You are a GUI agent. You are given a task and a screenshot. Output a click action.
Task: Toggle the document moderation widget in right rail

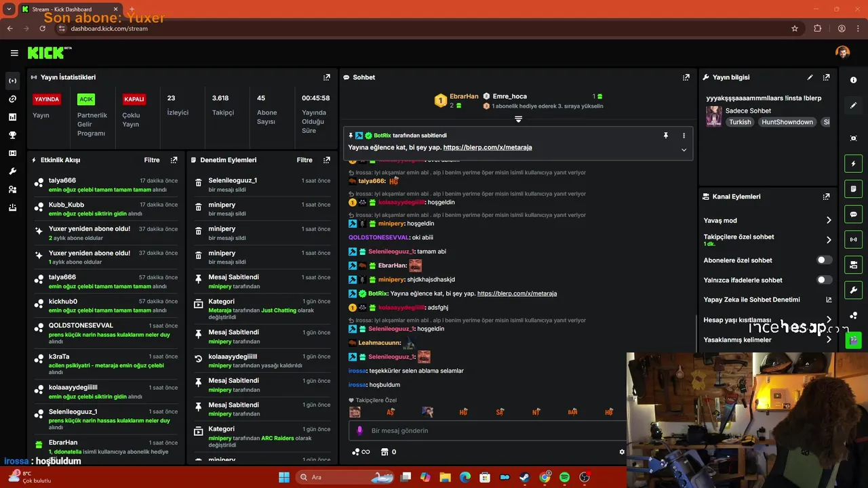click(854, 188)
